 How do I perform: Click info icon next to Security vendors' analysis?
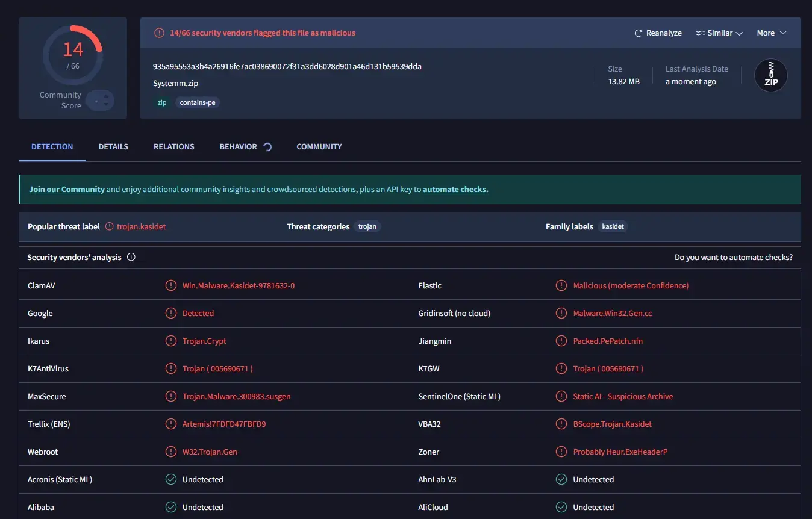[x=131, y=257]
